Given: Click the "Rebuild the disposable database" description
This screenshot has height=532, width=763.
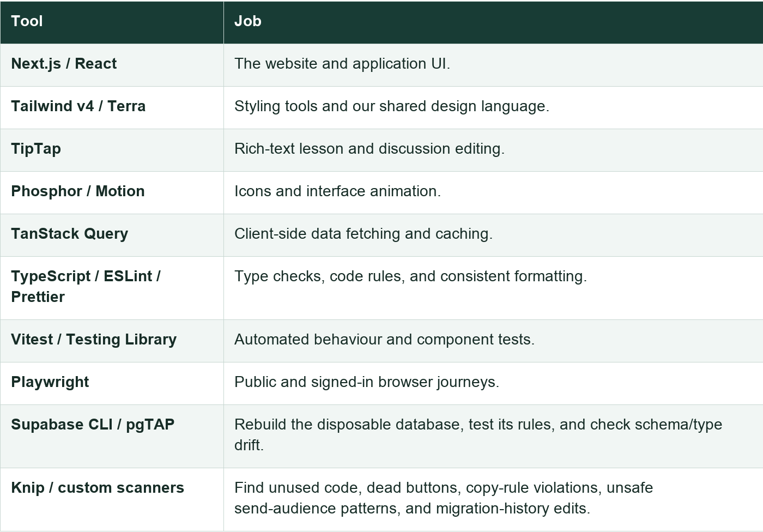Looking at the screenshot, I should coord(478,435).
